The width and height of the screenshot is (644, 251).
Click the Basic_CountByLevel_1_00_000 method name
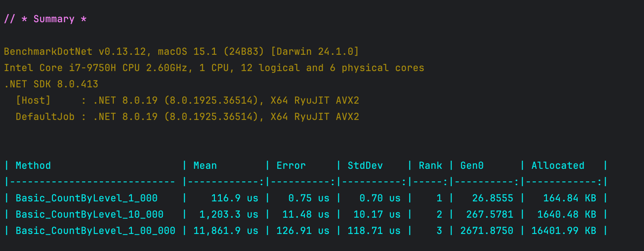[x=96, y=231]
